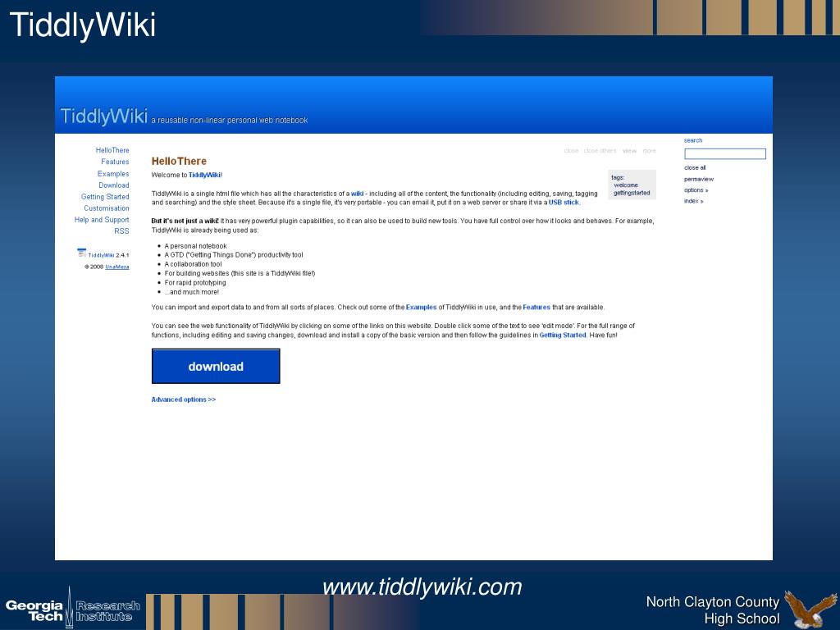This screenshot has height=630, width=840.
Task: Open the HelloThere sidebar menu link
Action: click(112, 151)
